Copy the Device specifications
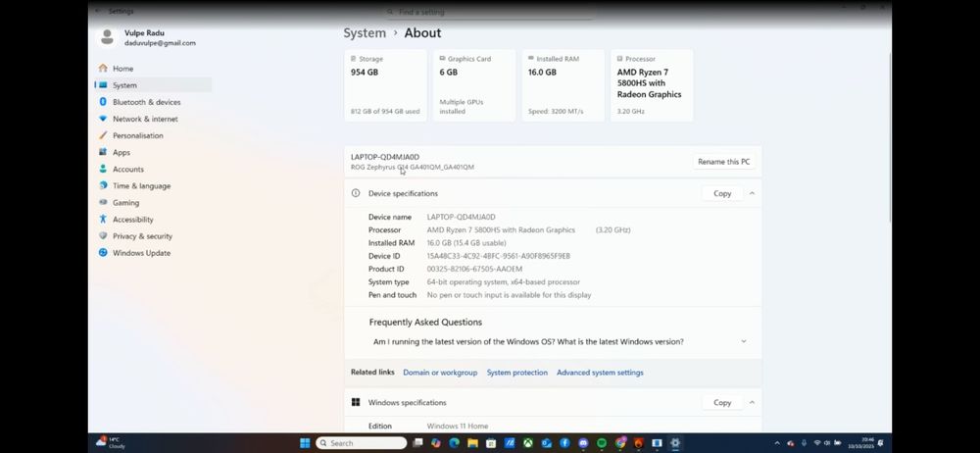This screenshot has width=980, height=453. click(x=722, y=193)
